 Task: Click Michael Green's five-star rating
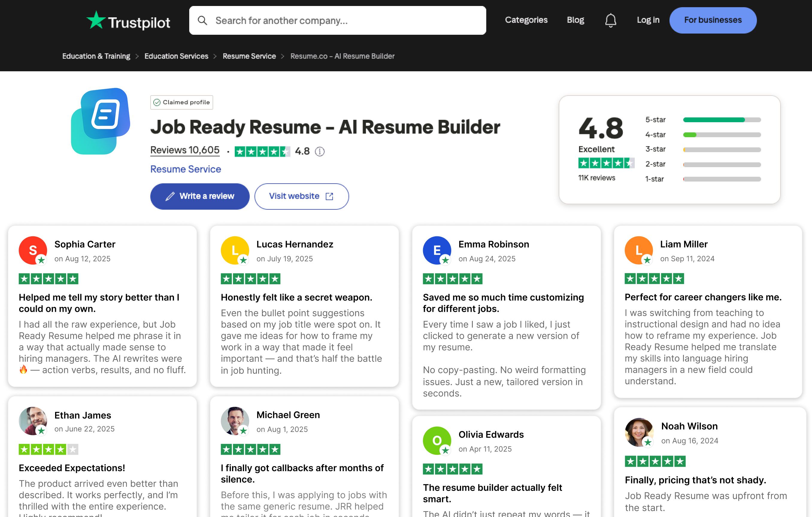[251, 449]
